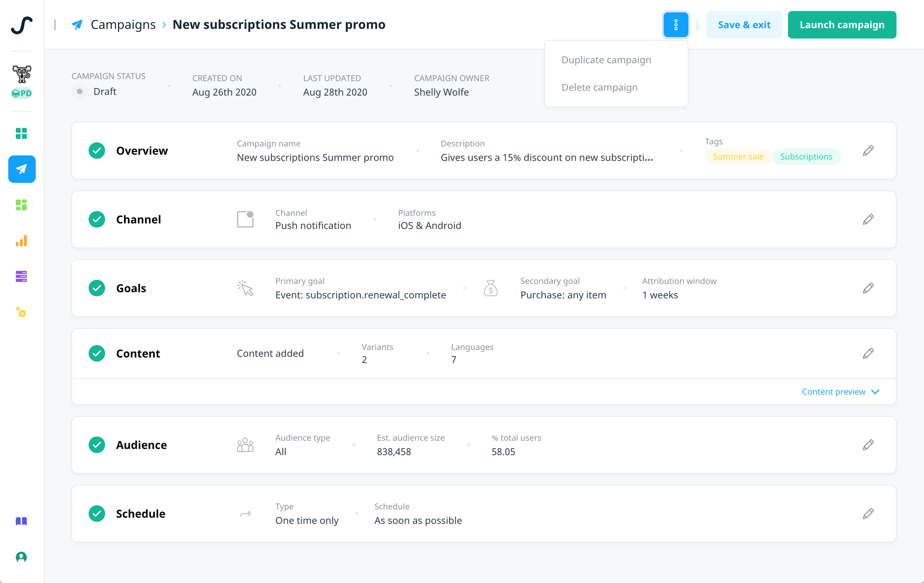This screenshot has height=583, width=924.
Task: Click the Goals green checkmark
Action: pyautogui.click(x=97, y=288)
